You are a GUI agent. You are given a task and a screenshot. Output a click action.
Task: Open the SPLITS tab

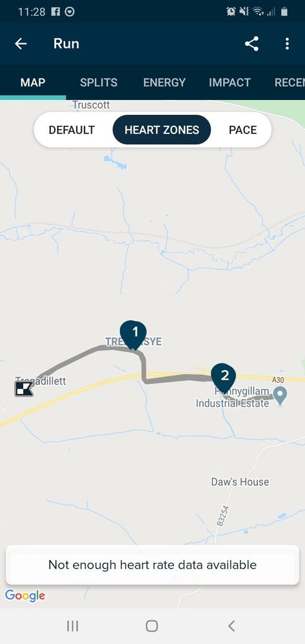click(99, 82)
